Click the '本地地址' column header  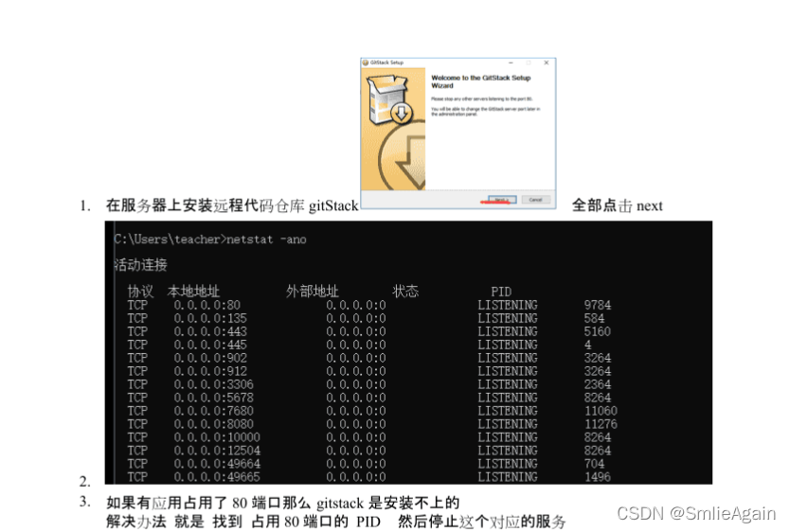pyautogui.click(x=193, y=292)
